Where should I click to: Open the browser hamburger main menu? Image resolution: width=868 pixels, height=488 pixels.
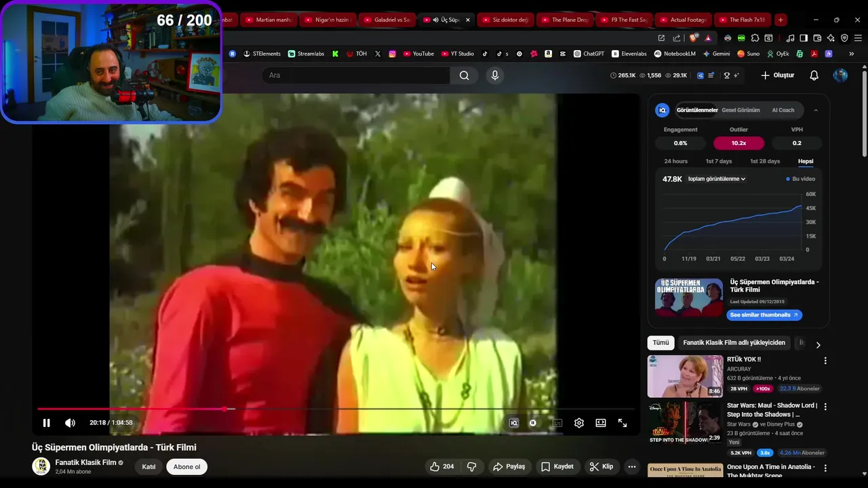click(858, 38)
